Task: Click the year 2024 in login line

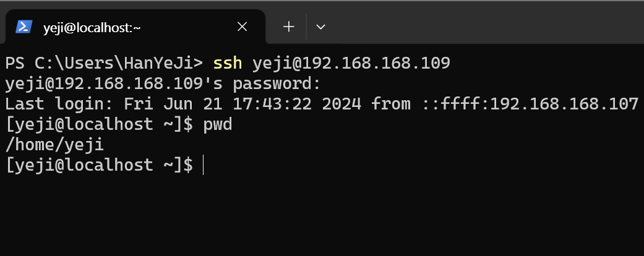Action: click(341, 105)
